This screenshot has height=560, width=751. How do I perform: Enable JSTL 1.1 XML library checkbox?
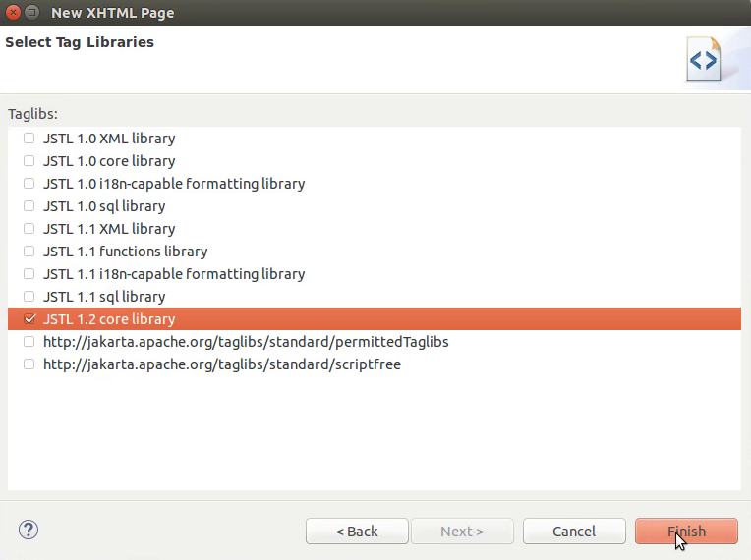pos(29,229)
